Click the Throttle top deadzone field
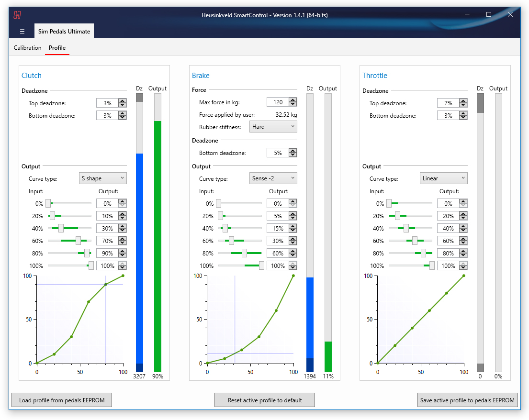Image resolution: width=529 pixels, height=420 pixels. click(x=448, y=103)
